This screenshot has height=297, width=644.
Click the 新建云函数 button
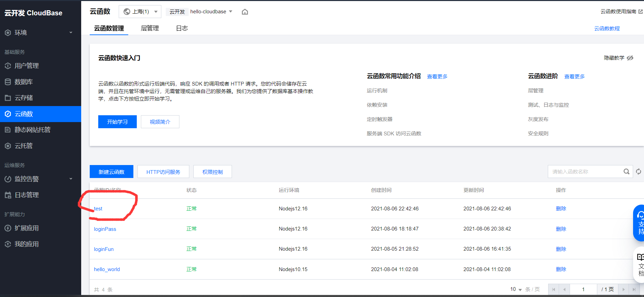coord(112,172)
